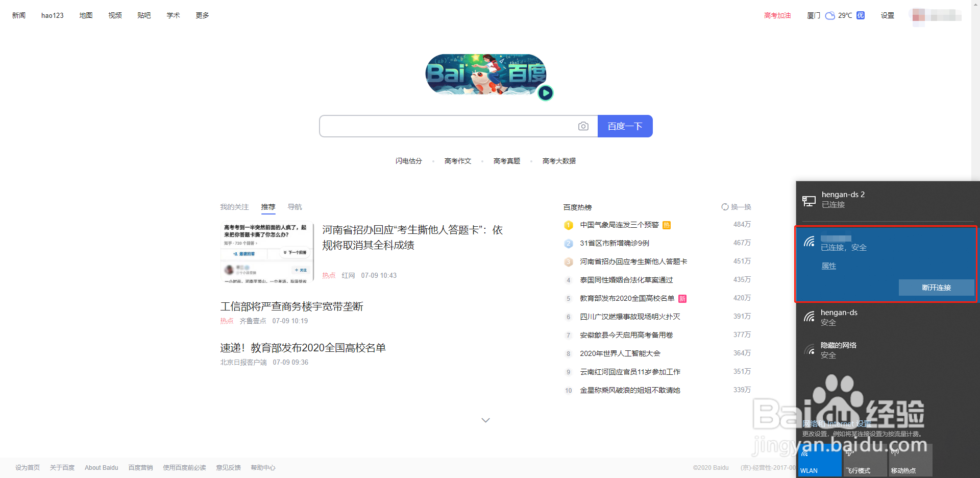The height and width of the screenshot is (478, 980).
Task: Click the refresh icon beside 换一换
Action: click(x=725, y=207)
